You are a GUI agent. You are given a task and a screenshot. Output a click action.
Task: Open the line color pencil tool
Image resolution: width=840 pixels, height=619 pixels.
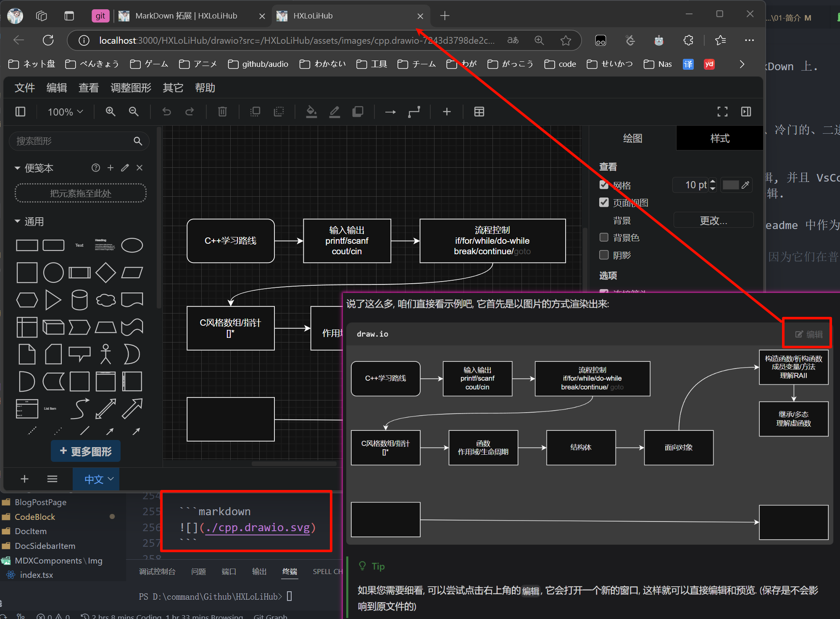334,112
